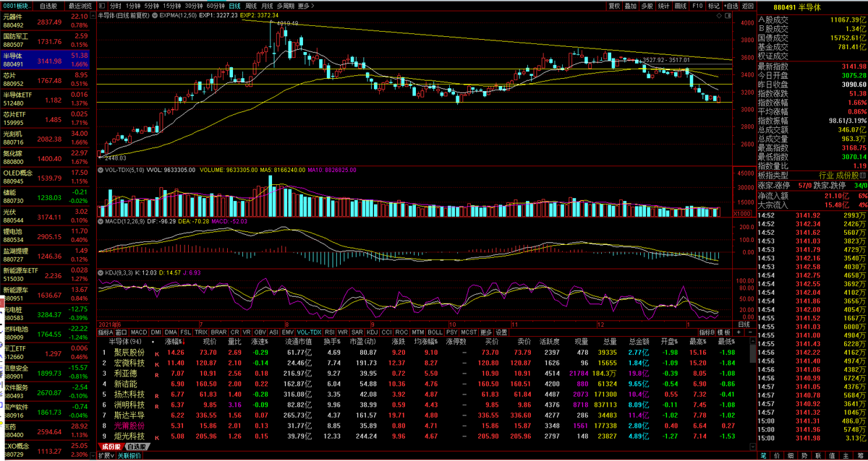Screen dimensions: 868x461
Task: Open the 0801板块 dropdown
Action: tap(17, 5)
